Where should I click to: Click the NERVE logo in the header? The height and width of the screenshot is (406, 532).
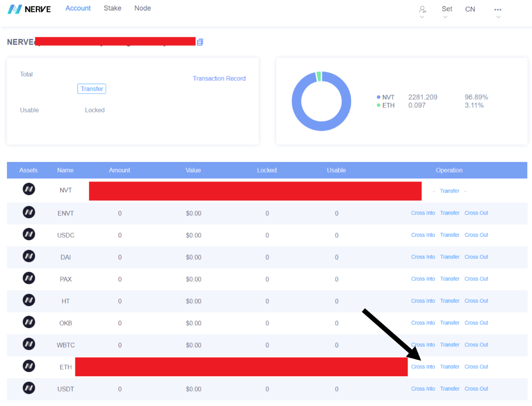29,9
